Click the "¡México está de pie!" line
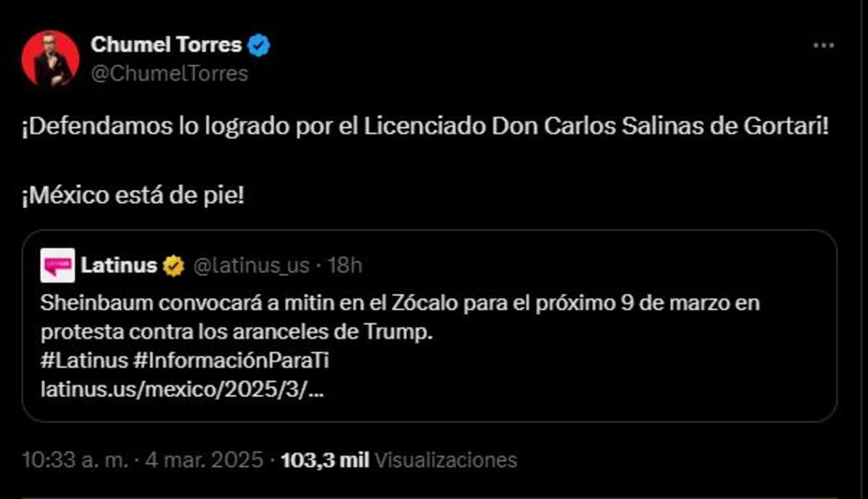The height and width of the screenshot is (499, 868). (x=133, y=196)
